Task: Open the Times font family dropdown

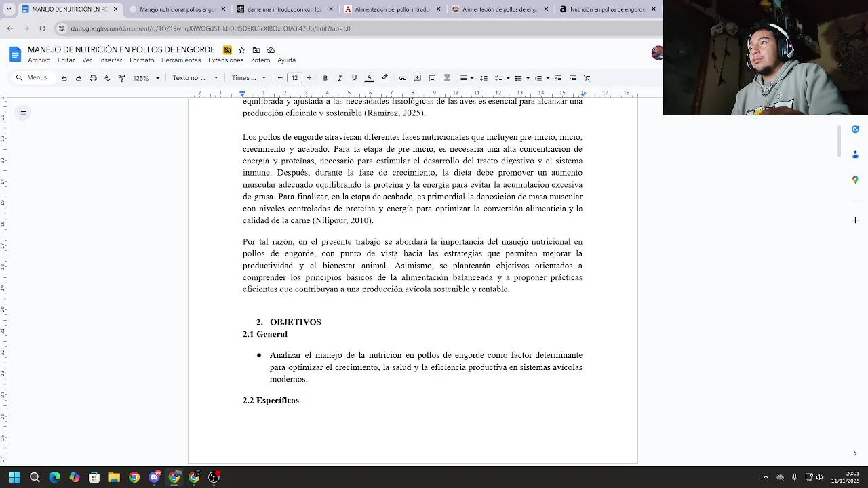Action: click(x=249, y=78)
